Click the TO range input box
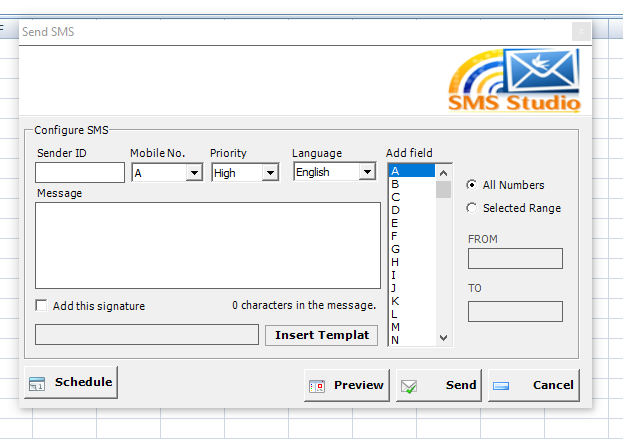 [515, 311]
